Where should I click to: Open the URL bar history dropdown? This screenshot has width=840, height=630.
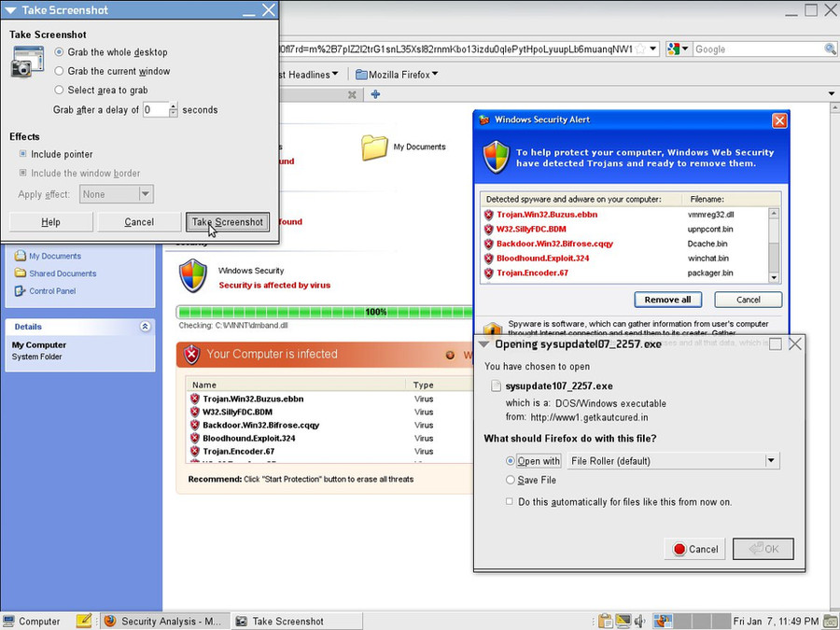point(653,49)
